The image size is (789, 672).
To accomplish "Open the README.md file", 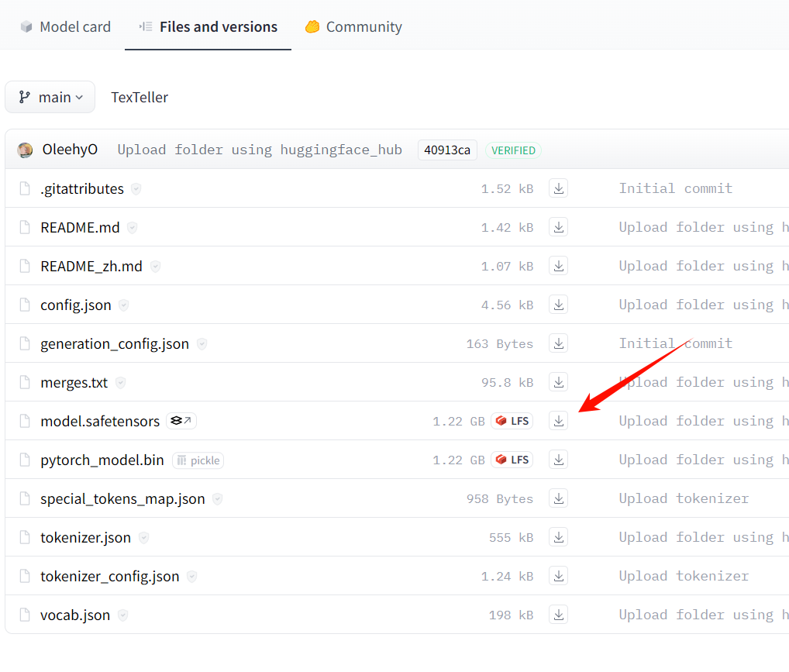I will pos(80,228).
